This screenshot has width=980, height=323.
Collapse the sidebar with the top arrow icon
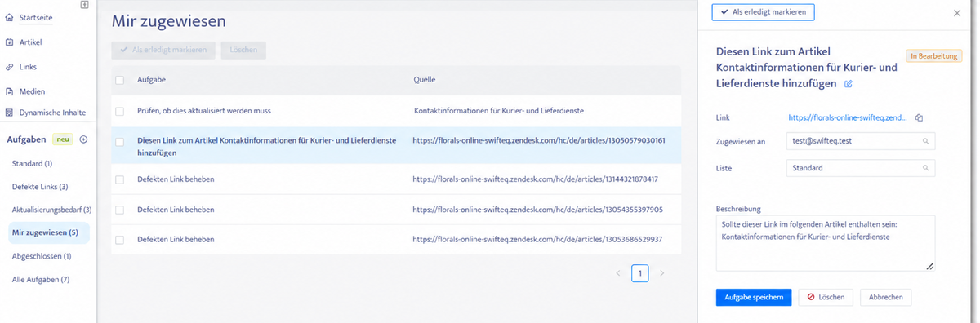click(x=85, y=4)
